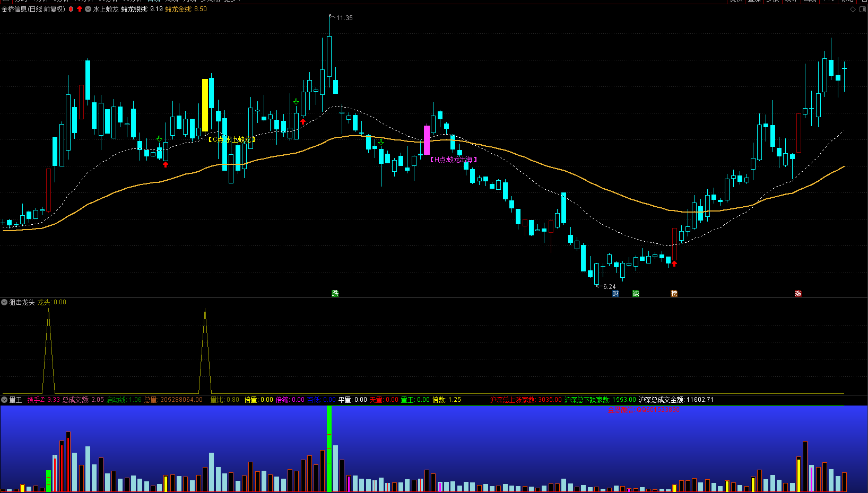This screenshot has height=493, width=868.
Task: Open the 量王 indicator dropdown circle
Action: pos(4,400)
